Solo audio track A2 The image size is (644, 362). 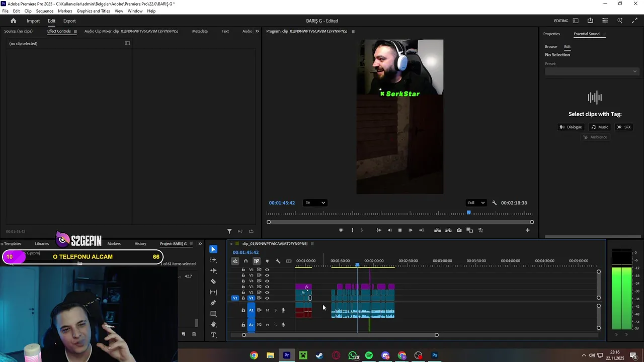point(275,325)
